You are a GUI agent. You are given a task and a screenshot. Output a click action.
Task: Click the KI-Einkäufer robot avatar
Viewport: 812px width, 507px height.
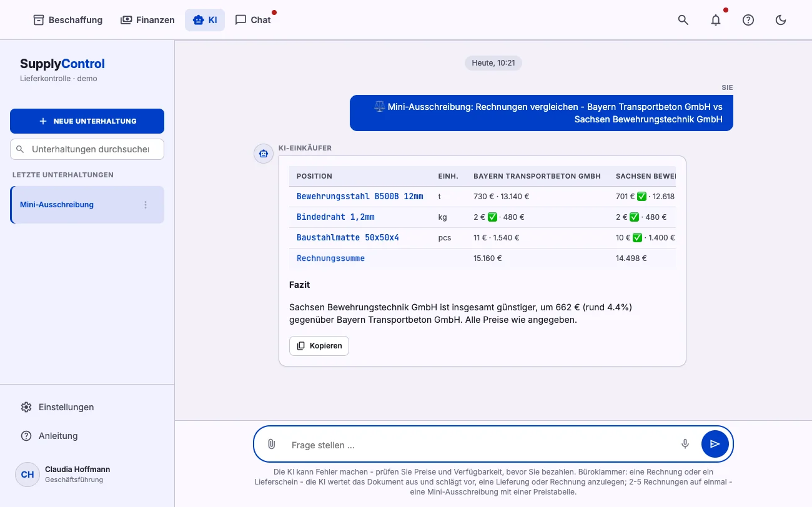(264, 154)
